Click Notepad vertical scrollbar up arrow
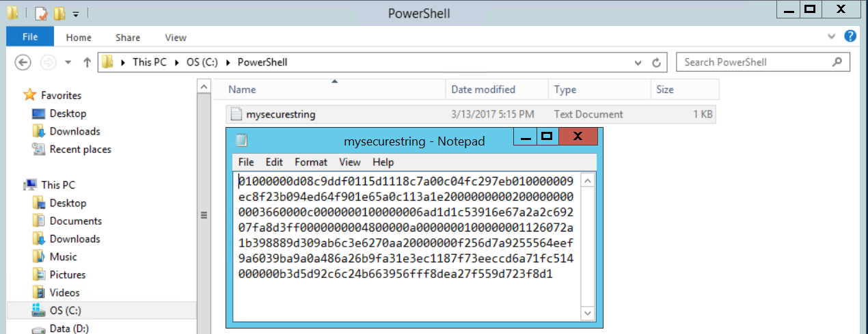 (587, 180)
